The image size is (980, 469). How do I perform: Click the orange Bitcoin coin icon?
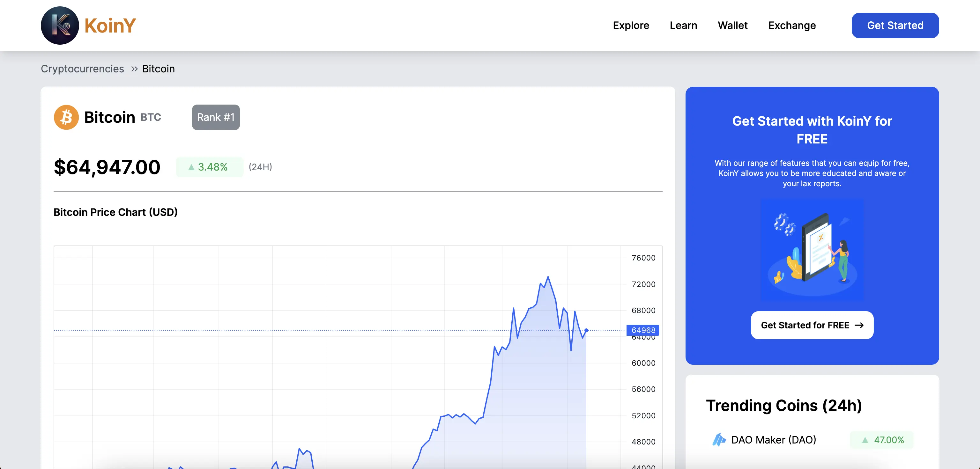(x=66, y=117)
